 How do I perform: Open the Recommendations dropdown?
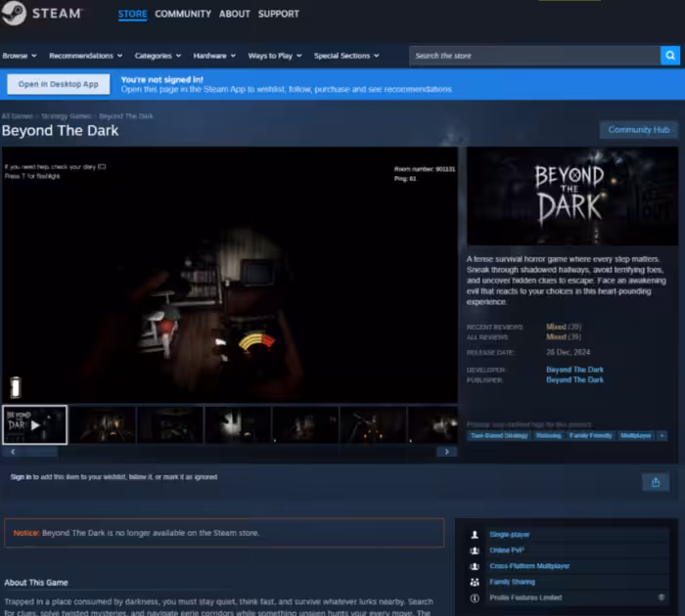(86, 56)
